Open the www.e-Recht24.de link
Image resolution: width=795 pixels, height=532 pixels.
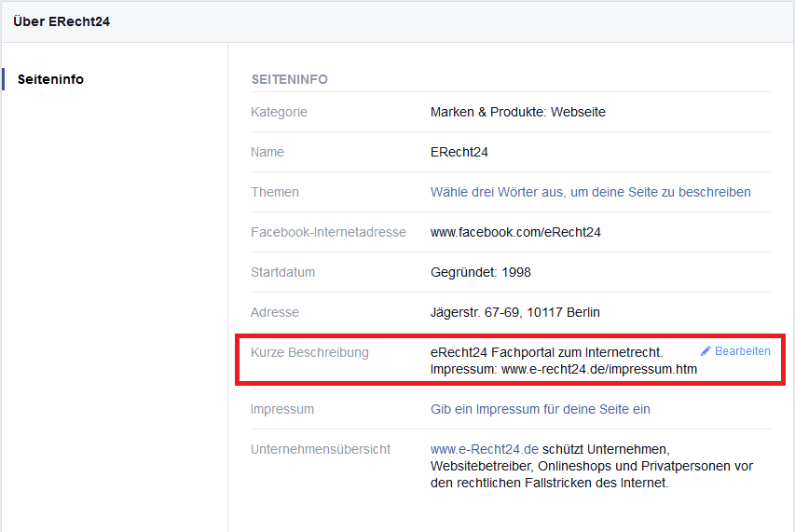(485, 449)
